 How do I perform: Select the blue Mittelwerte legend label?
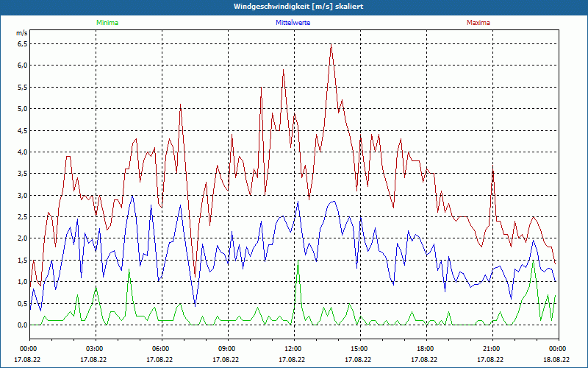tap(293, 23)
